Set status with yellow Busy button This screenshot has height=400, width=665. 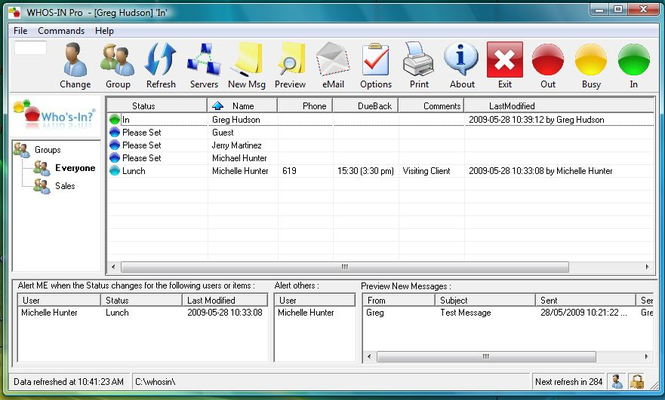tap(590, 63)
